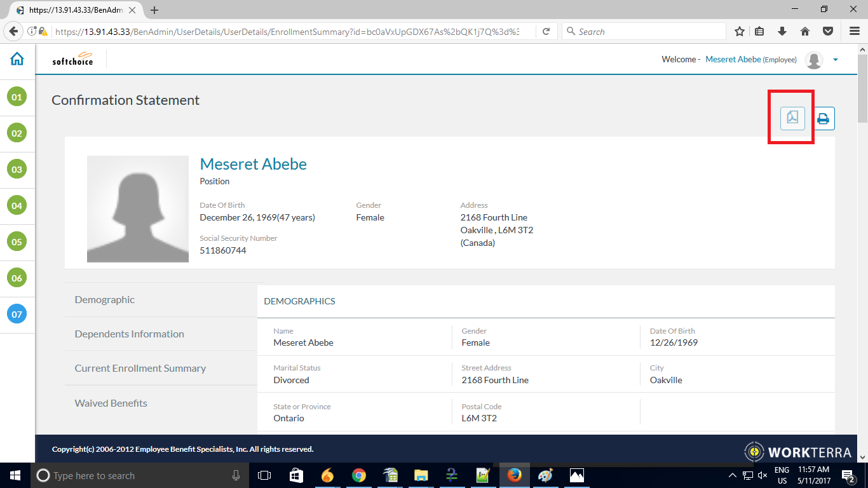This screenshot has width=868, height=488.
Task: Click the printer icon button
Action: [x=823, y=118]
